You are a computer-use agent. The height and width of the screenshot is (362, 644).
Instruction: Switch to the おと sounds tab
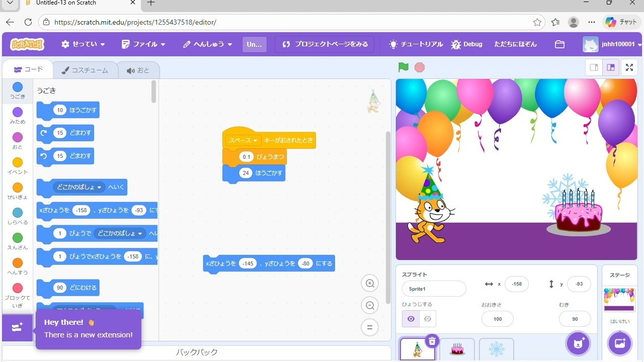[138, 70]
